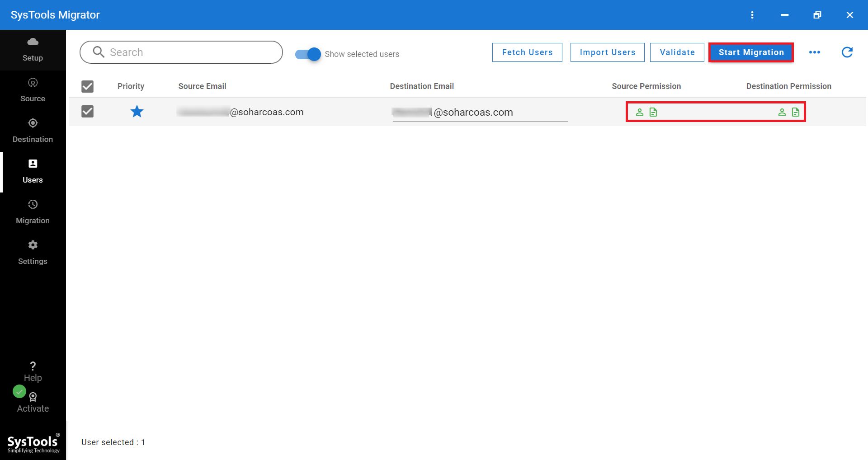The height and width of the screenshot is (460, 868).
Task: Edit the Destination Email field
Action: 479,113
